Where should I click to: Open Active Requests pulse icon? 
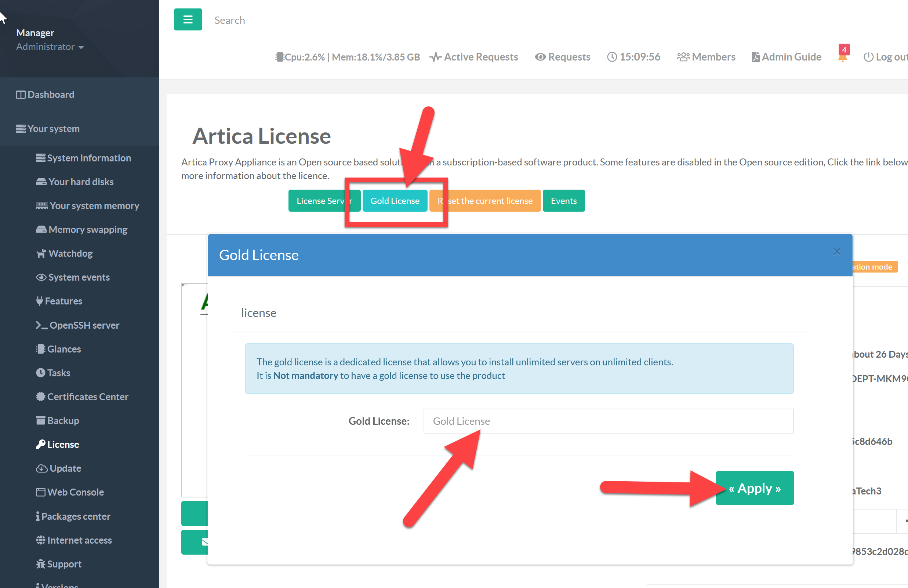click(436, 57)
